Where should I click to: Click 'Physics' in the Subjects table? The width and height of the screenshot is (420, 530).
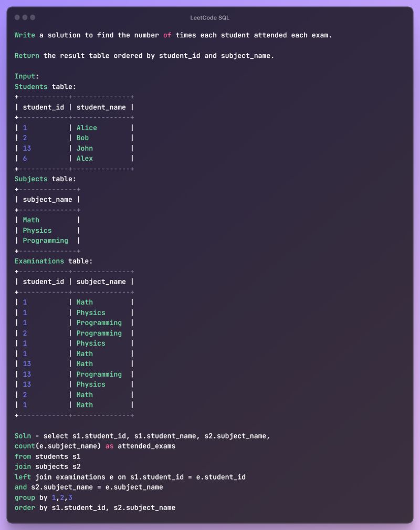pos(37,230)
